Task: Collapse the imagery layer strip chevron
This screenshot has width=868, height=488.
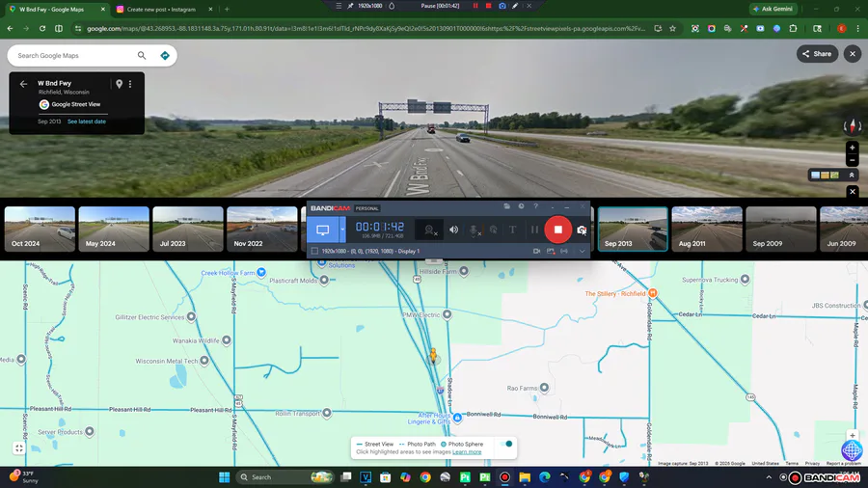Action: [852, 175]
